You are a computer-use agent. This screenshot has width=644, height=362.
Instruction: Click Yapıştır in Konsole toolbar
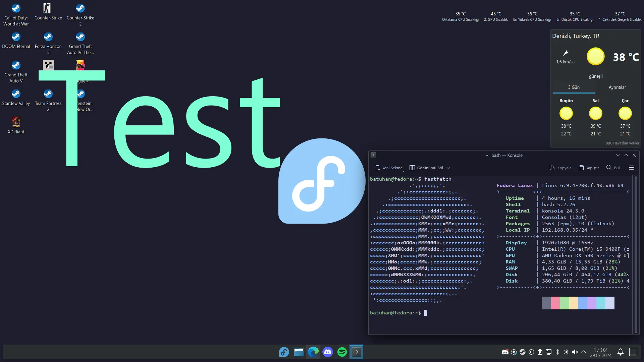[589, 168]
